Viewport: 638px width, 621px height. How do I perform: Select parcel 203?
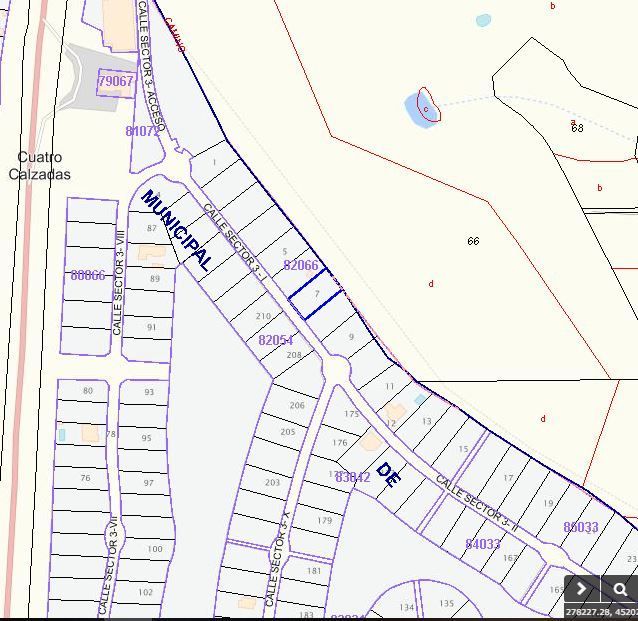point(273,482)
